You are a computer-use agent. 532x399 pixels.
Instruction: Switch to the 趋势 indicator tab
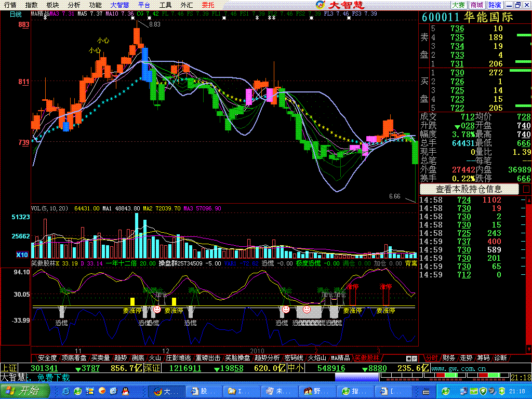[121, 358]
